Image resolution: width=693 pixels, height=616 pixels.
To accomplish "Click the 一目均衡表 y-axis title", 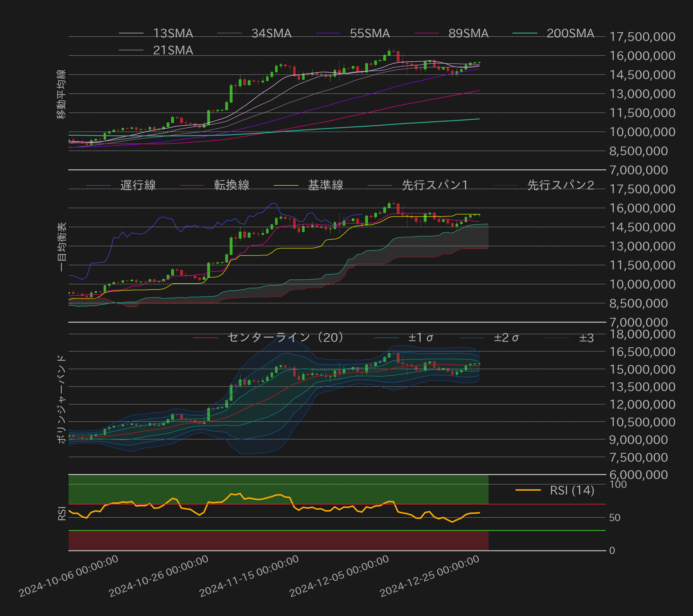I will pyautogui.click(x=61, y=247).
